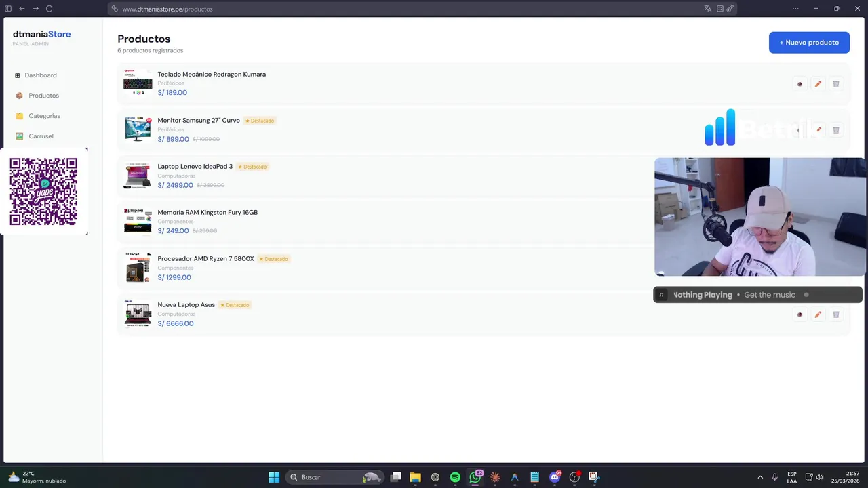
Task: Click '6 productos registrados' subtitle
Action: pos(151,51)
